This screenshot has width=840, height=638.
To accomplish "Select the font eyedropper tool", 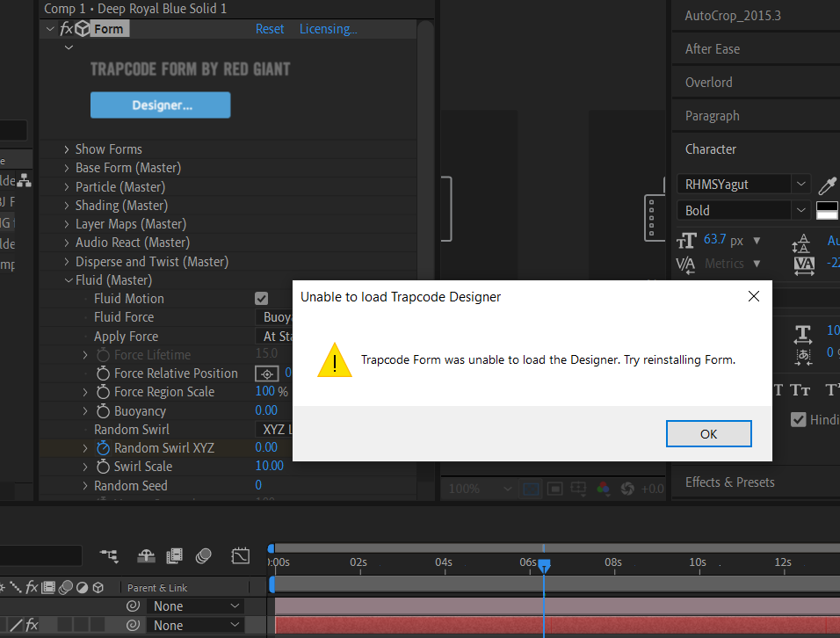I will [827, 185].
